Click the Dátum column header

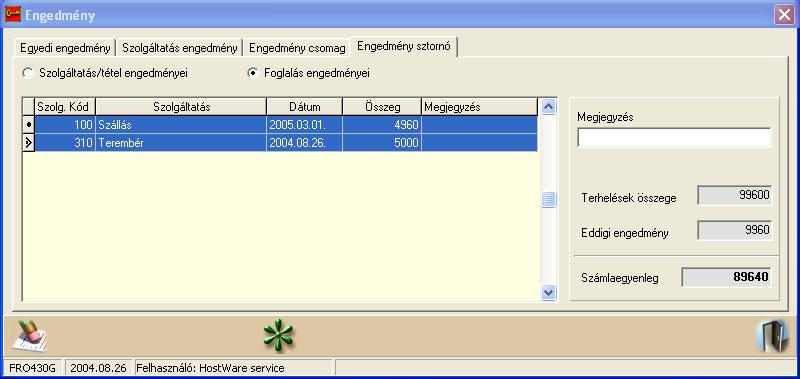pyautogui.click(x=305, y=107)
